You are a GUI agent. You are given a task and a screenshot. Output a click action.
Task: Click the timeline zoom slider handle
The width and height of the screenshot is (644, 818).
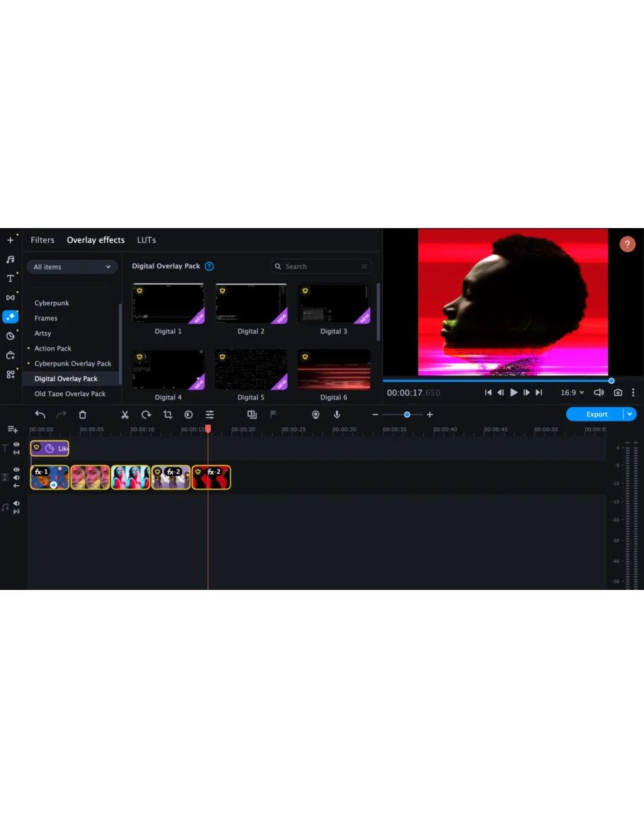tap(407, 414)
